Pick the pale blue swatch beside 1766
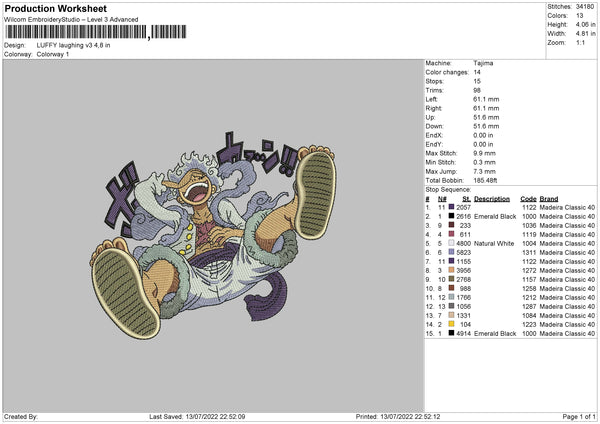The image size is (600, 424). point(451,297)
